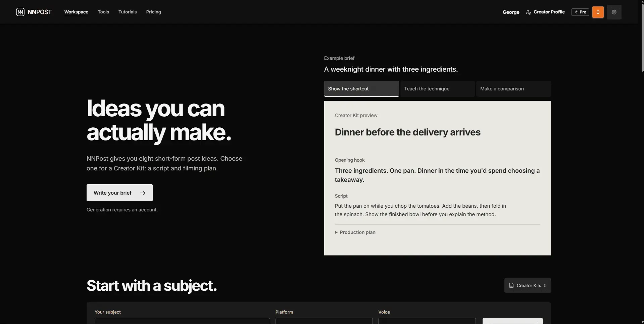This screenshot has height=324, width=644.
Task: Click the 'Platform' field label
Action: (284, 312)
